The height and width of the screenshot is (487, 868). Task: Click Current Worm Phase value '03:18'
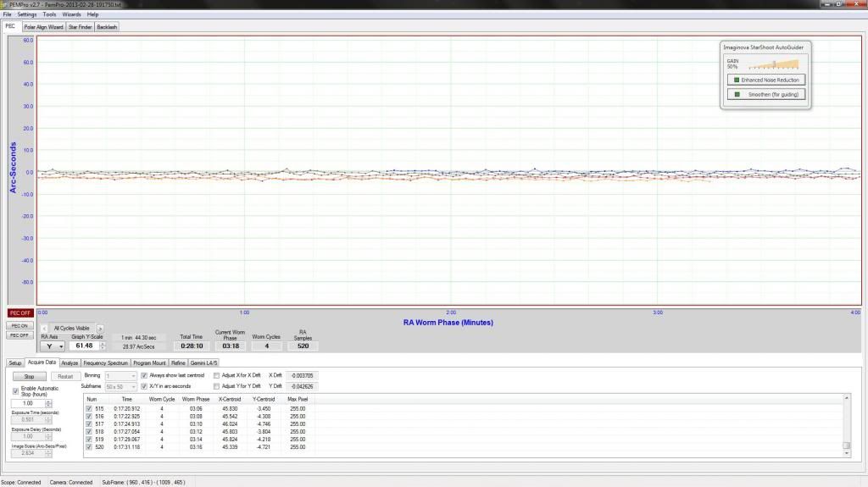[231, 346]
